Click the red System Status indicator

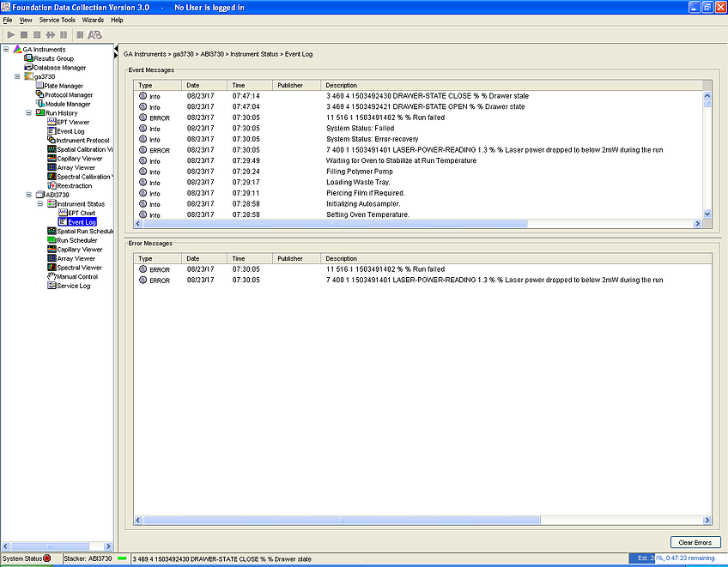pos(46,558)
